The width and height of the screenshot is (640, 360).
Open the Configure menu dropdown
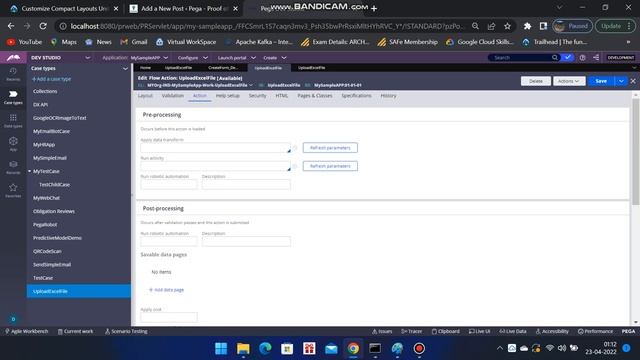click(x=193, y=58)
